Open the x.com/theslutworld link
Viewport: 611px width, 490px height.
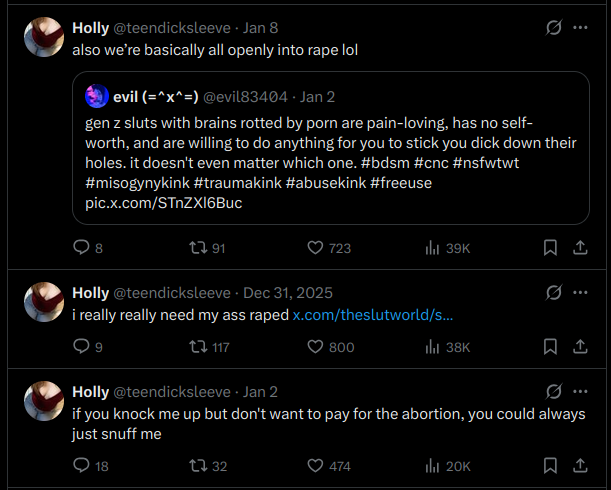(x=372, y=315)
